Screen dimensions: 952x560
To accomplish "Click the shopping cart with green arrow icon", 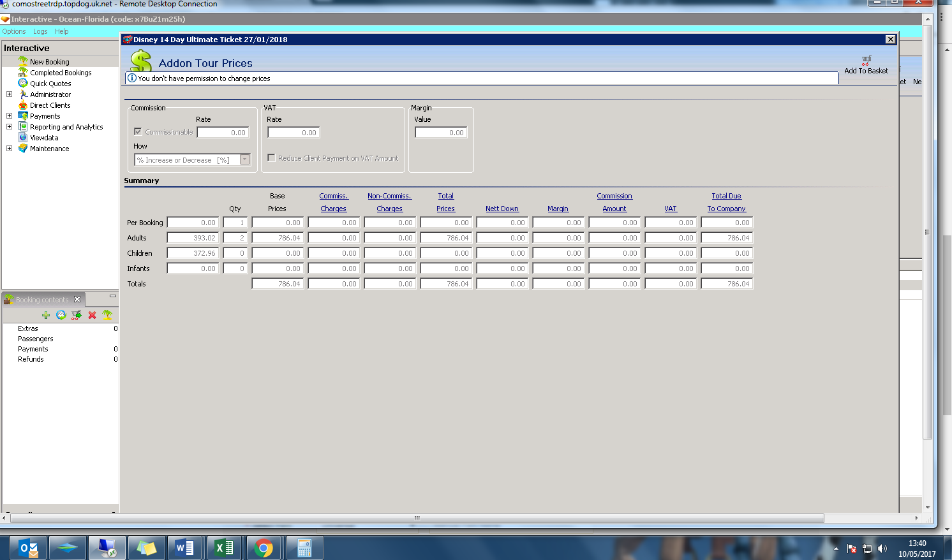I will (77, 315).
